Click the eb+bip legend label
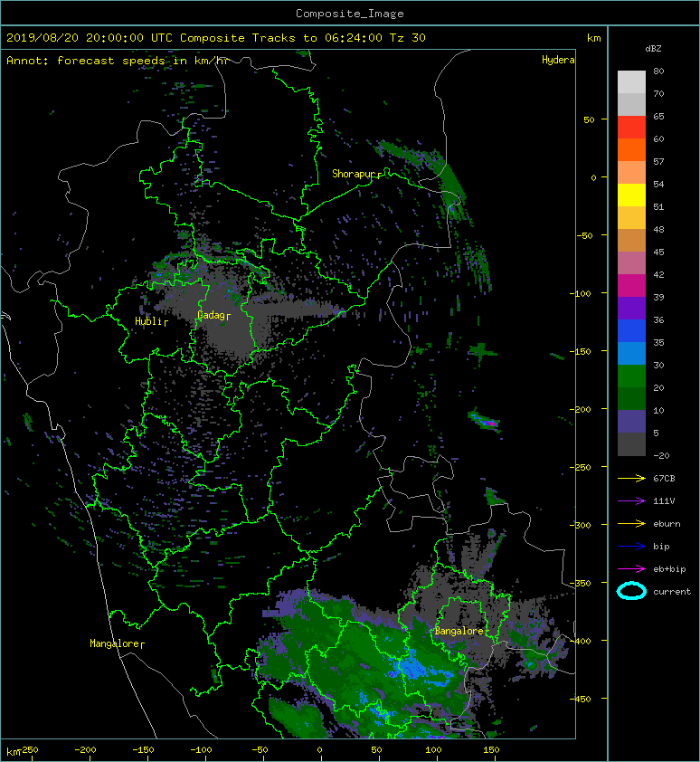 click(x=669, y=569)
